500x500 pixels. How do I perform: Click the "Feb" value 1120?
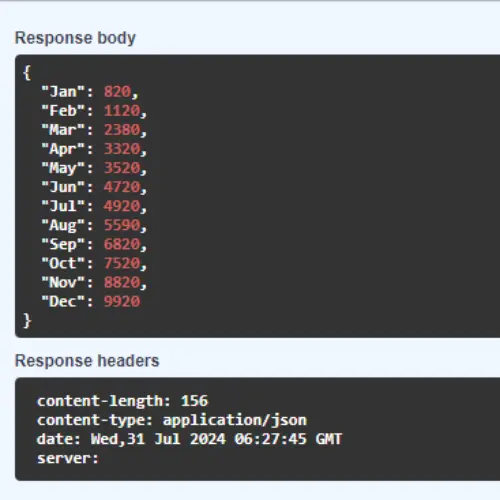pos(122,110)
